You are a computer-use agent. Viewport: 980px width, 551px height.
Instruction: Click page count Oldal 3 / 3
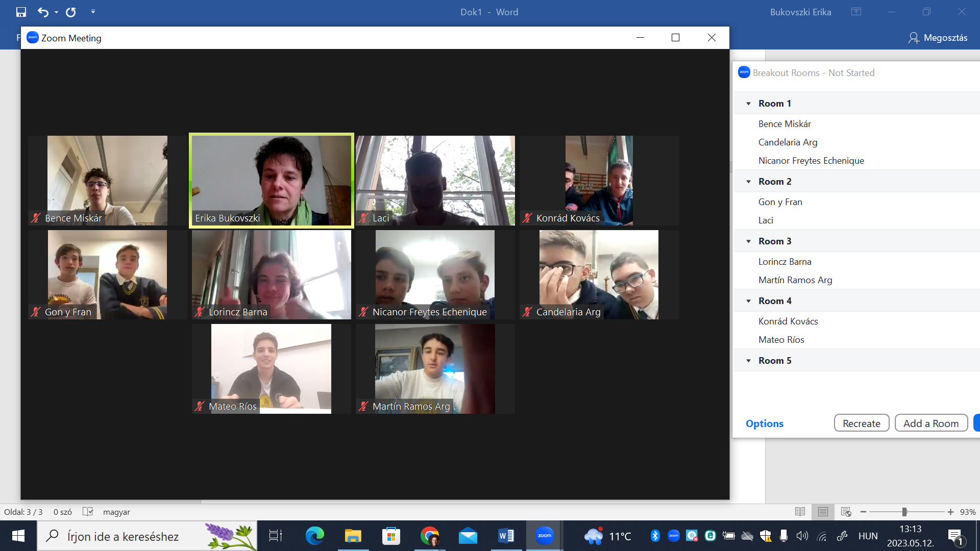(x=23, y=512)
